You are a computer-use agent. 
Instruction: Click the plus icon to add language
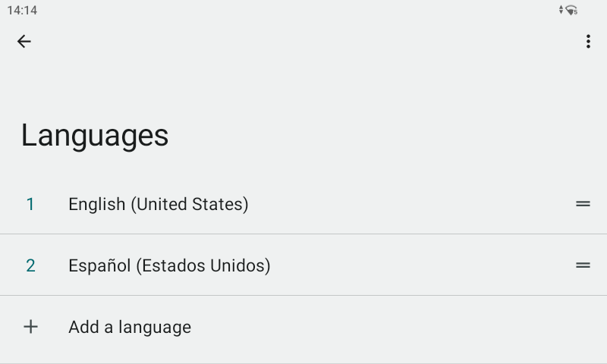click(30, 327)
